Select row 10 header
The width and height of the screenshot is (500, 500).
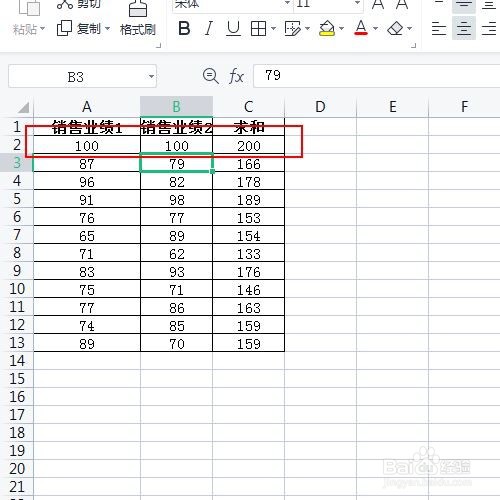coord(17,289)
